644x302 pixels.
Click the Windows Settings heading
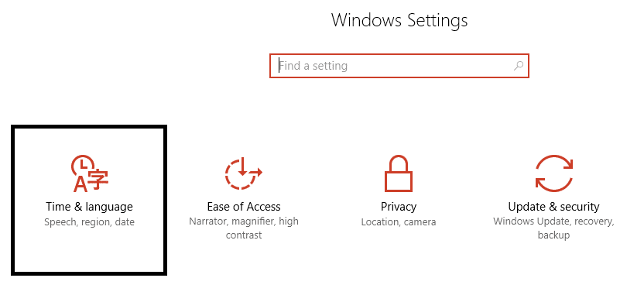pos(399,19)
